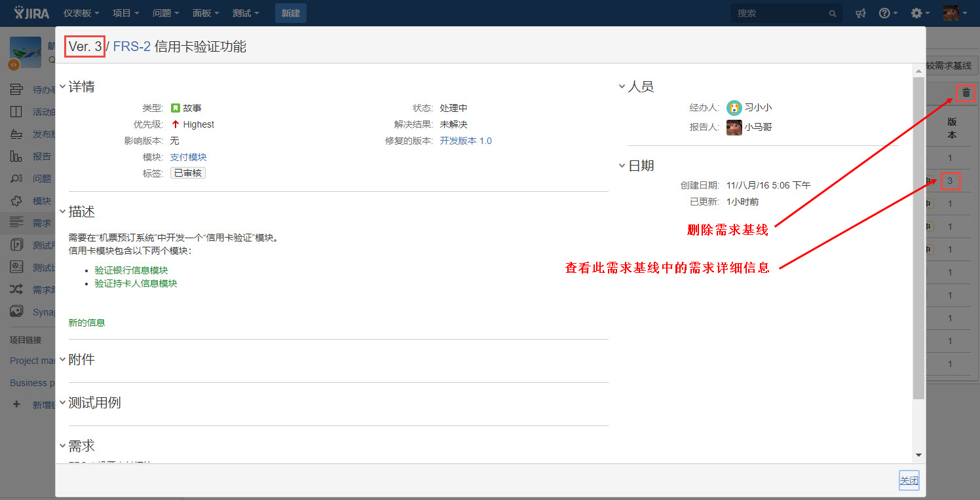Open the 支付模块 component link
This screenshot has height=500, width=980.
188,157
